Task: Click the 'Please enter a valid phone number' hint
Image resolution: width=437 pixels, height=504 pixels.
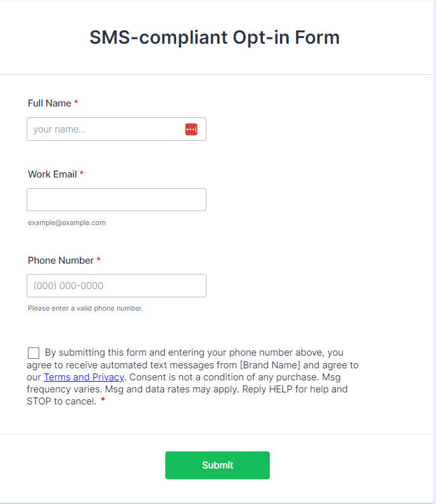Action: 85,309
